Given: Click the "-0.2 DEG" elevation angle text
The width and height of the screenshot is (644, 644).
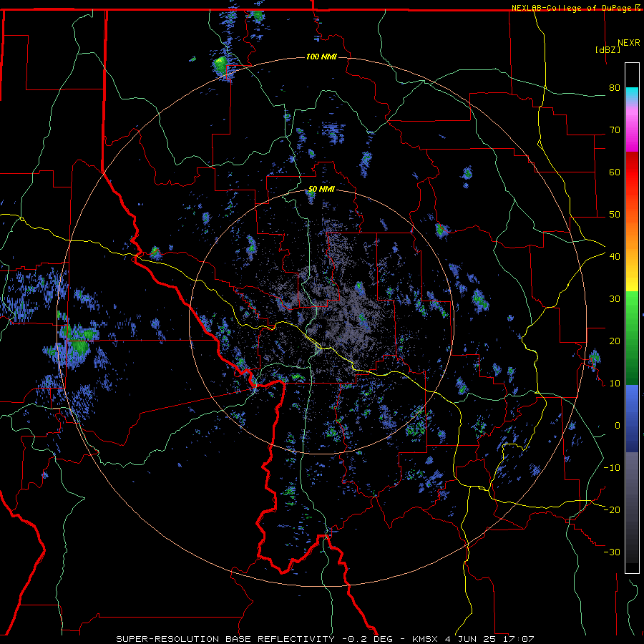Looking at the screenshot, I should pyautogui.click(x=367, y=639).
